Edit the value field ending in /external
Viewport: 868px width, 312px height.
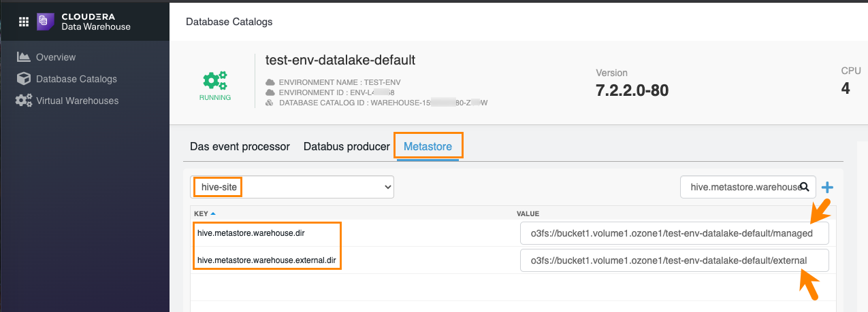[674, 260]
